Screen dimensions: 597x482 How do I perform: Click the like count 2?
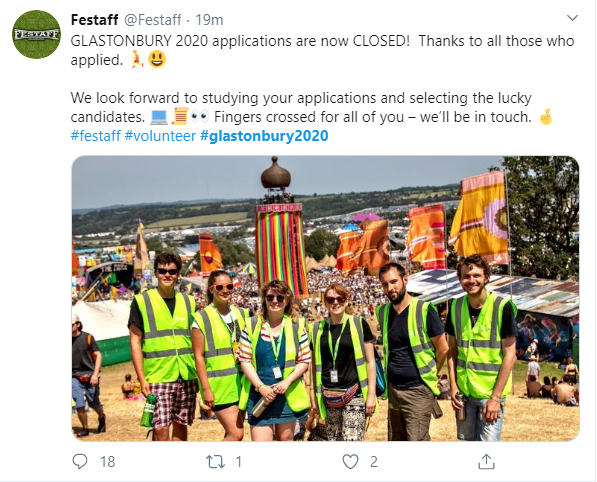(374, 462)
